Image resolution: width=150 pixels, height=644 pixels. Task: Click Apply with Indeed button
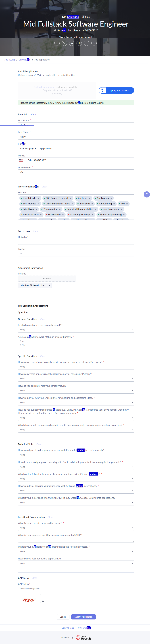117,91
